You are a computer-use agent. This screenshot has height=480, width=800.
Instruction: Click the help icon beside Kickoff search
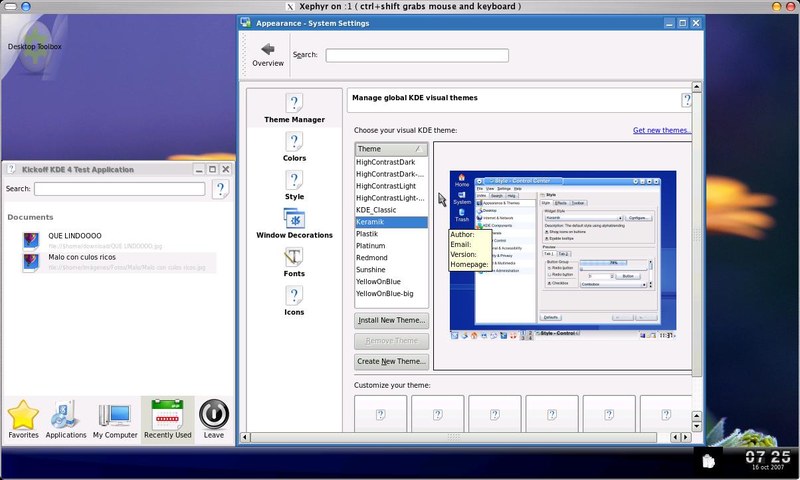[220, 189]
